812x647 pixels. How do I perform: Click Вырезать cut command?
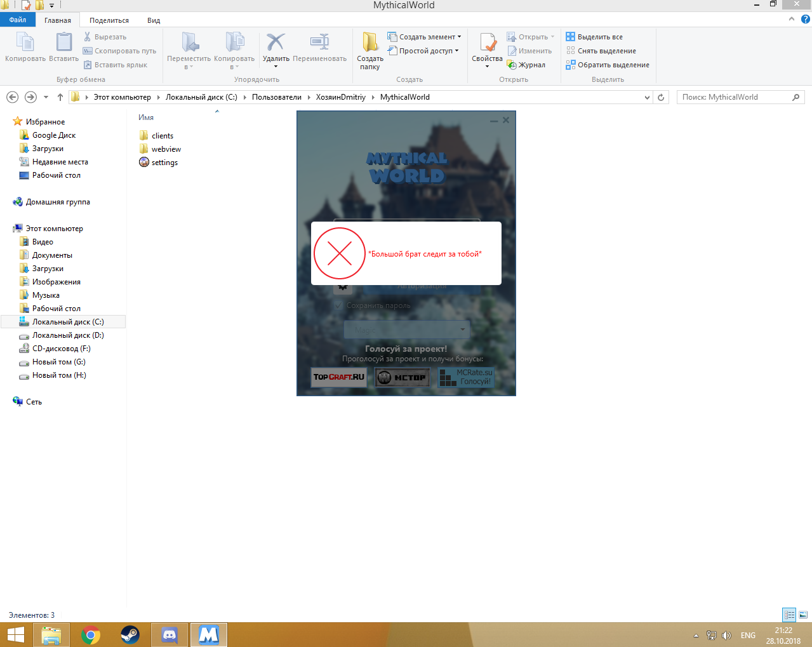click(x=105, y=37)
